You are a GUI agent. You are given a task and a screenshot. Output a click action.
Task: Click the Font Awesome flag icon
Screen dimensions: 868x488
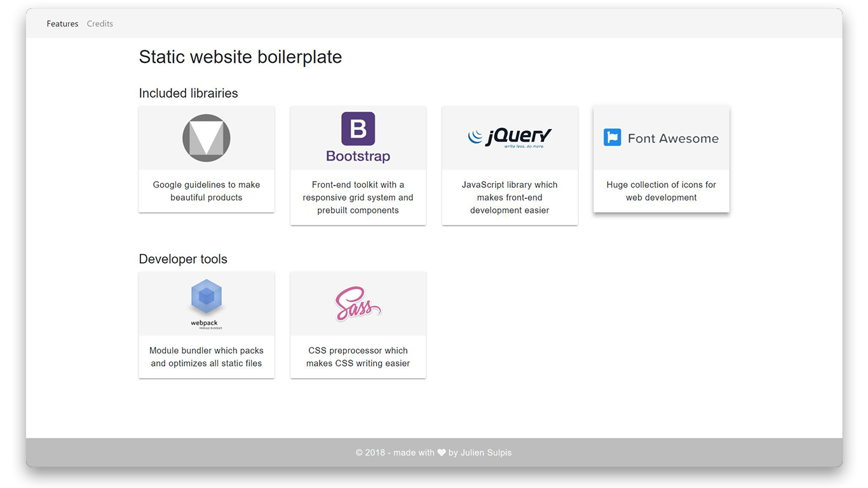coord(612,137)
